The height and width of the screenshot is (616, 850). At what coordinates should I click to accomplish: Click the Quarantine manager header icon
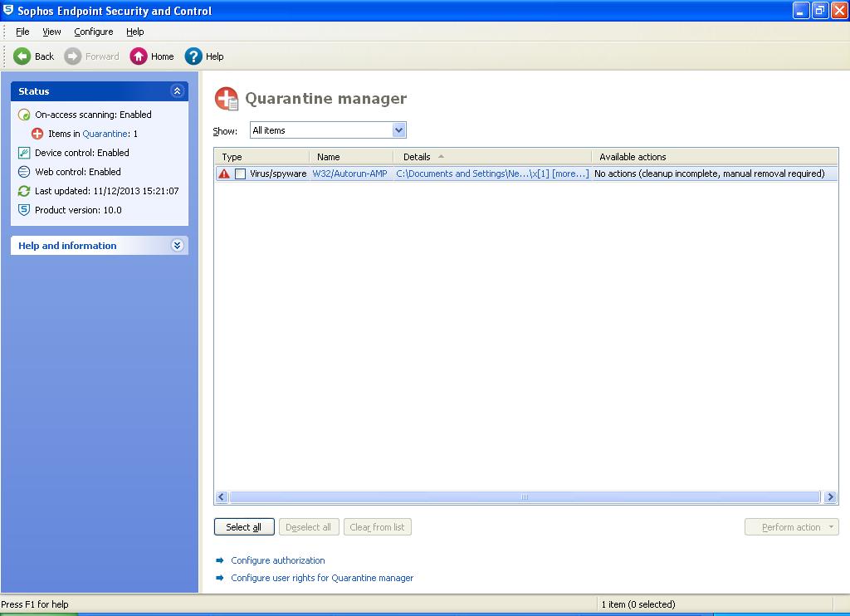click(x=227, y=99)
